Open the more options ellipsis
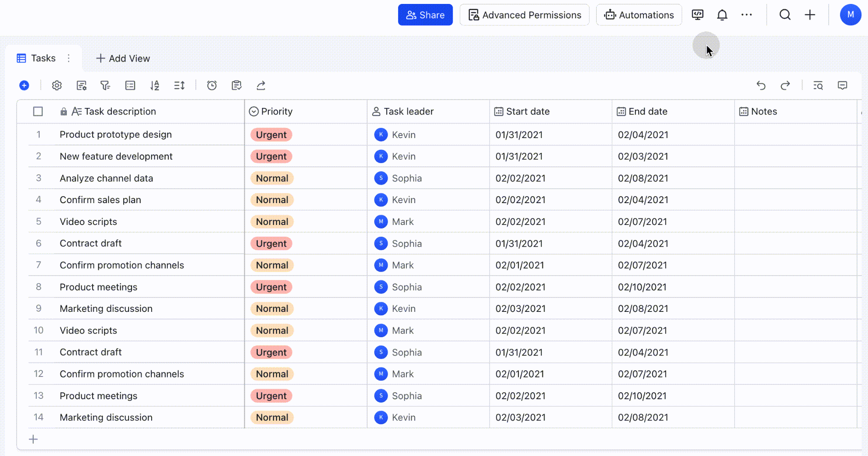Viewport: 868px width, 456px height. pyautogui.click(x=746, y=15)
